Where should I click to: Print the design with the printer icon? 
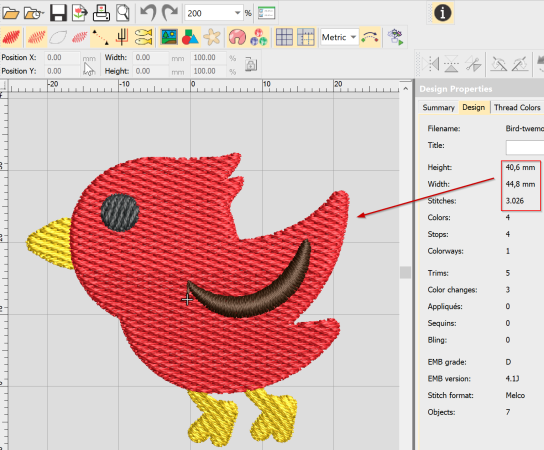pyautogui.click(x=101, y=13)
